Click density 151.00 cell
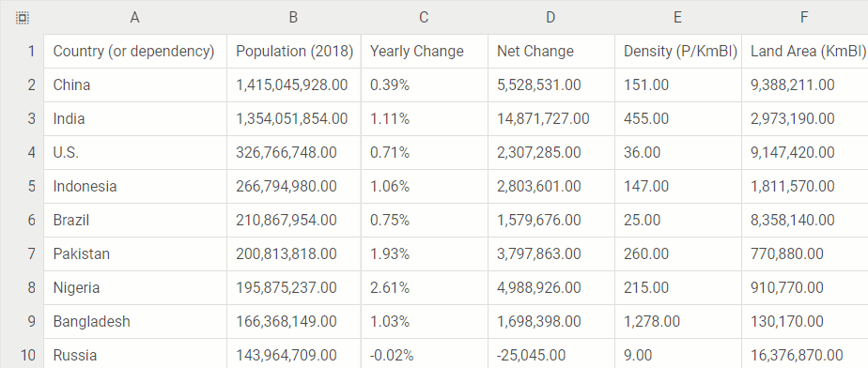868x368 pixels. [677, 85]
